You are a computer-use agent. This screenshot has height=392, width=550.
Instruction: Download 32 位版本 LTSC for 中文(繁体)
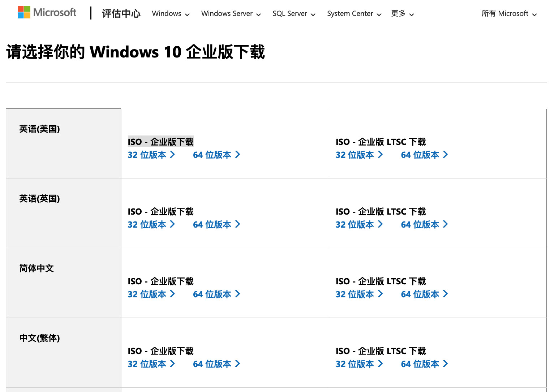[x=360, y=364]
